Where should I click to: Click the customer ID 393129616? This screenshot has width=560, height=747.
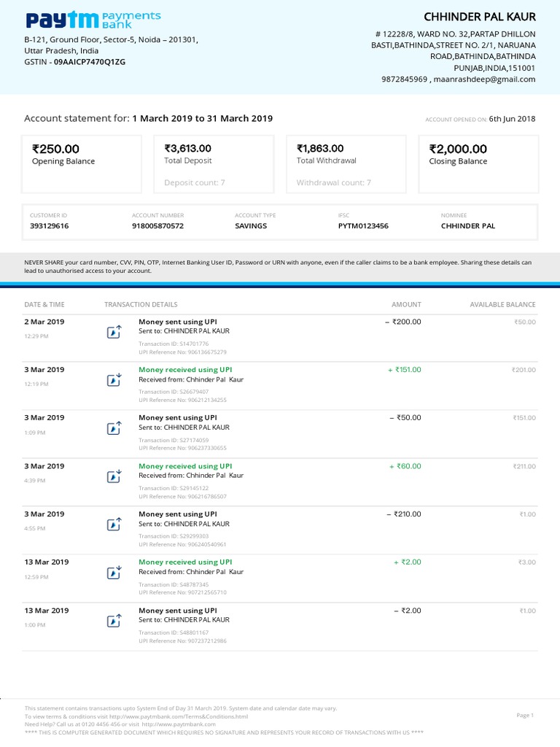50,226
